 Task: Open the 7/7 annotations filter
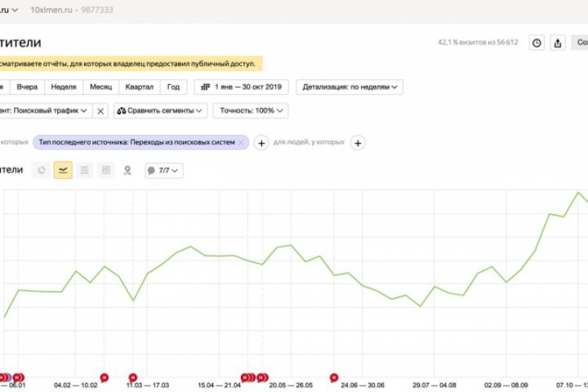(163, 170)
